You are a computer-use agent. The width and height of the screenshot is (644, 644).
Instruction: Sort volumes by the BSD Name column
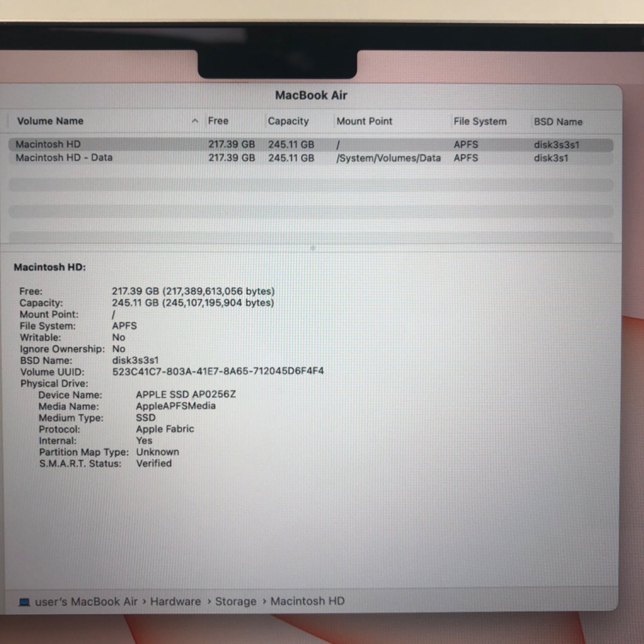click(x=558, y=121)
